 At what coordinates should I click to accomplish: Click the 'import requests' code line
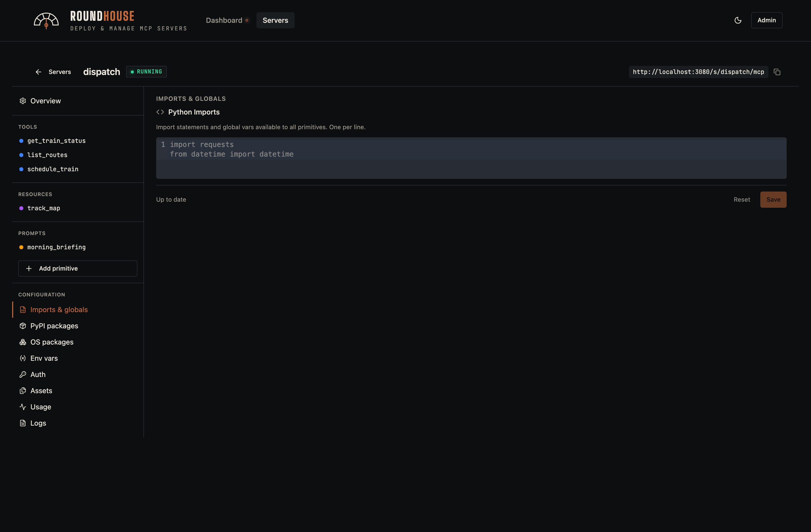point(202,144)
